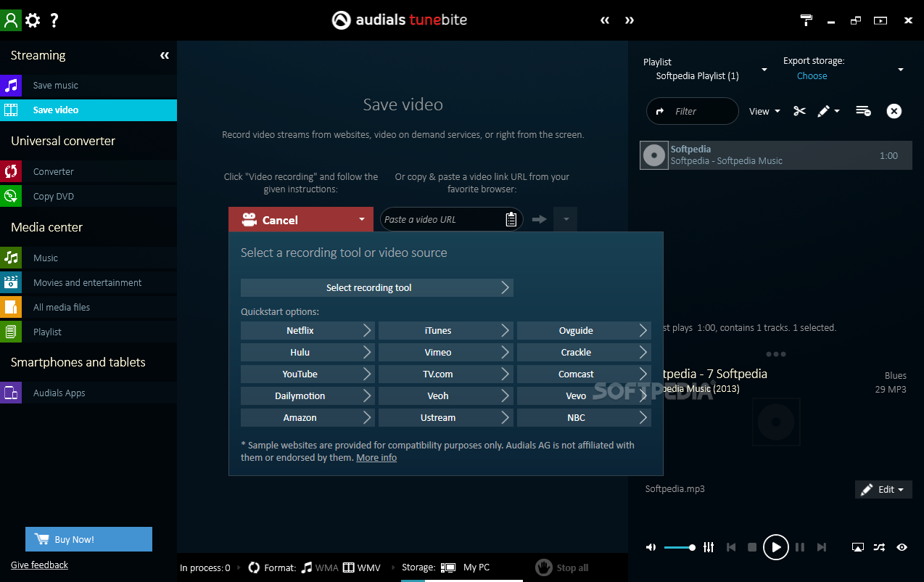Clear playlist with the X circle icon

point(894,111)
